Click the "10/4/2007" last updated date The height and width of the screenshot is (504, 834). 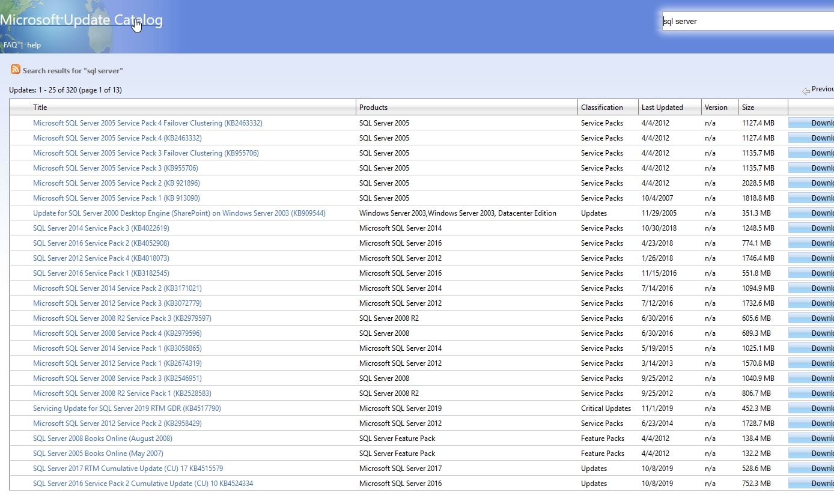[657, 198]
